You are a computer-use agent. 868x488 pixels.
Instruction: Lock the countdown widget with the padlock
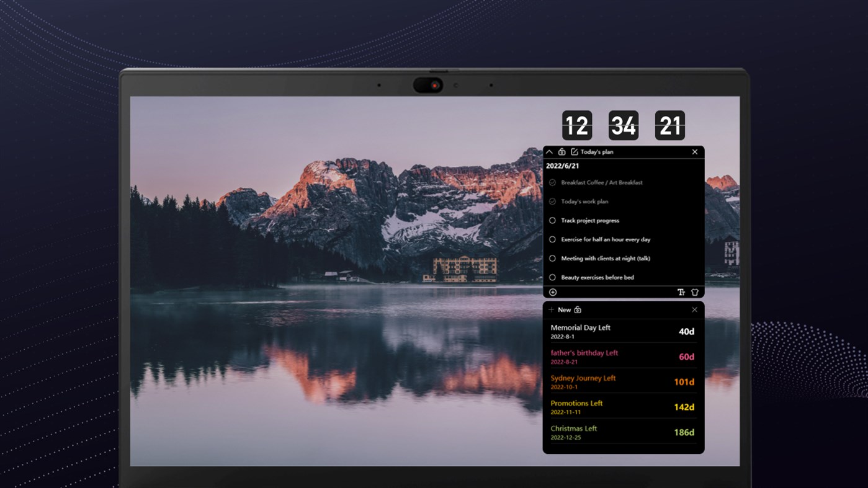coord(578,309)
